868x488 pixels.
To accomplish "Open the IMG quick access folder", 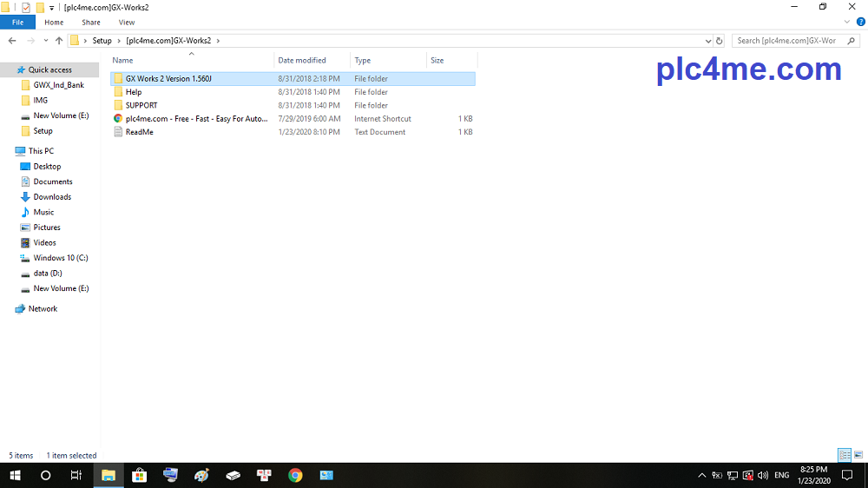I will coord(41,100).
